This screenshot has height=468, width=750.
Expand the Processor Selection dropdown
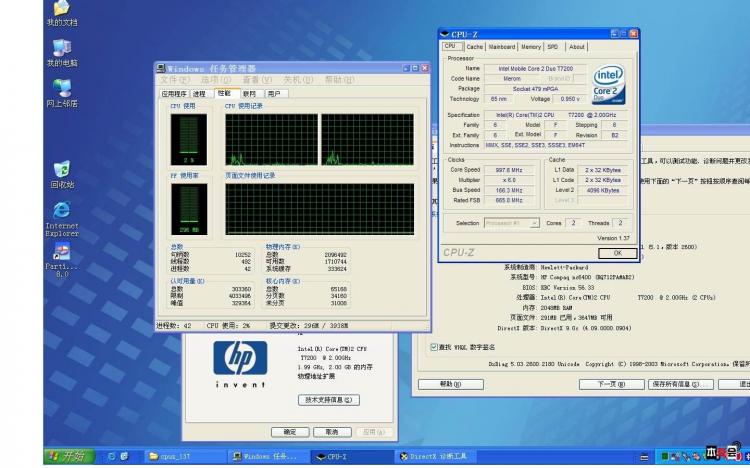513,223
